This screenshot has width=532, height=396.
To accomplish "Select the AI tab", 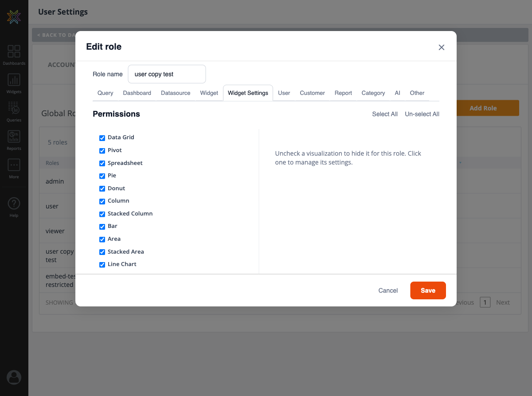I will tap(397, 93).
